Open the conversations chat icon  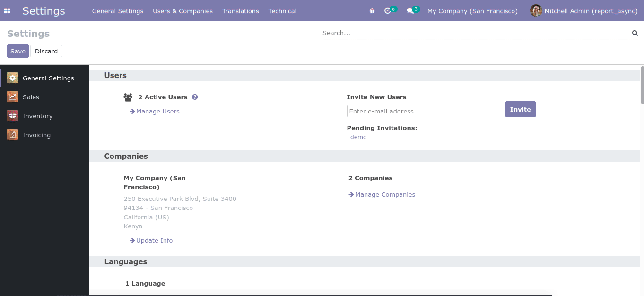(410, 11)
